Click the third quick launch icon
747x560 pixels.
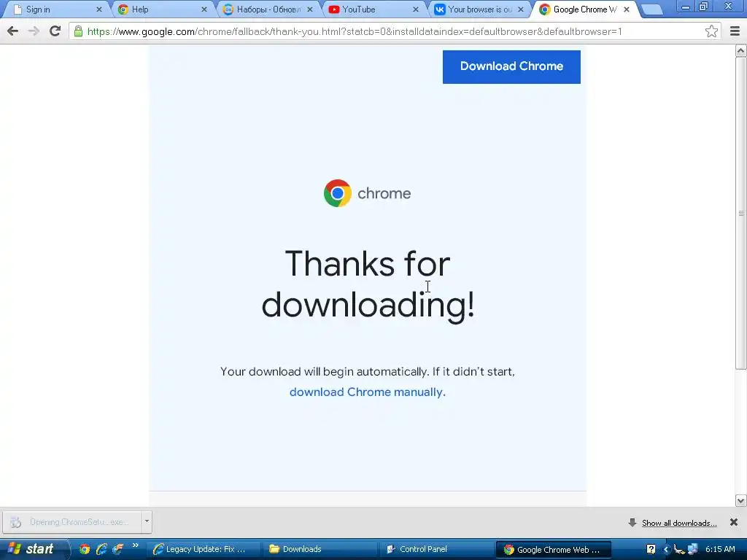coord(117,549)
